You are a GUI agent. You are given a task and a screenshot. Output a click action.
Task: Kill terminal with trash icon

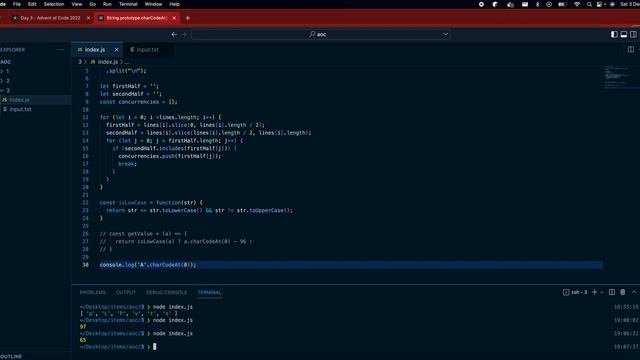pos(622,292)
